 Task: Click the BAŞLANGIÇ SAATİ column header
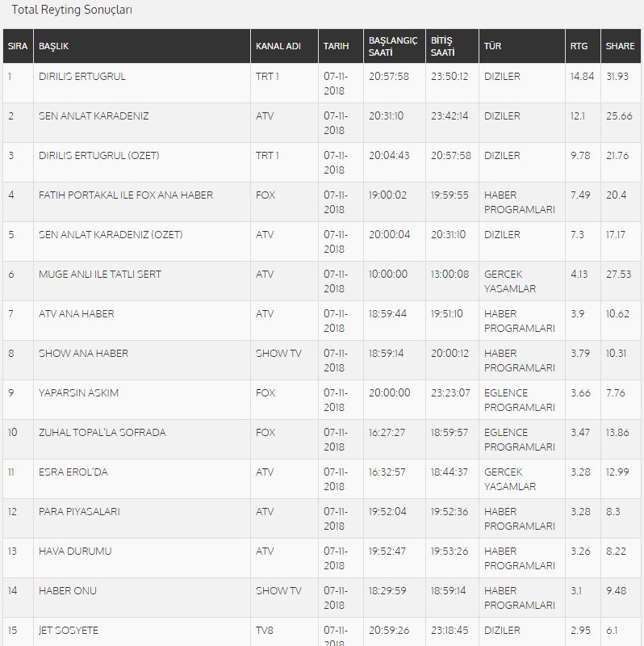(x=395, y=46)
